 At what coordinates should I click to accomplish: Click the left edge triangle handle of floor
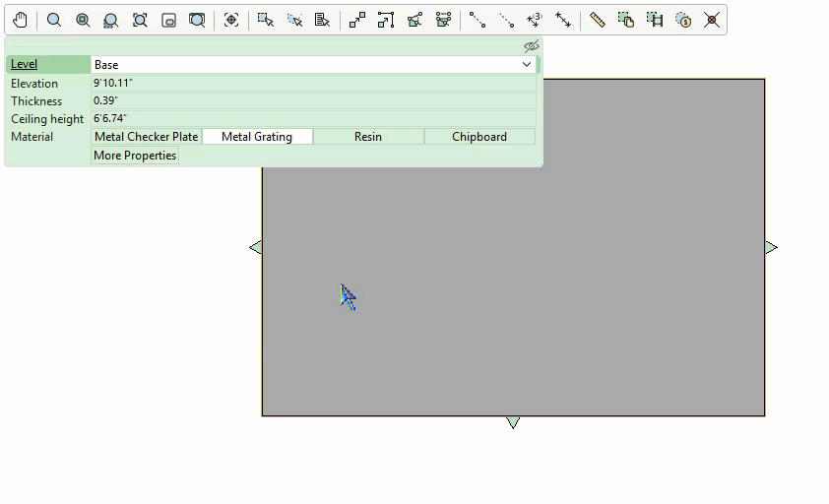[x=255, y=247]
